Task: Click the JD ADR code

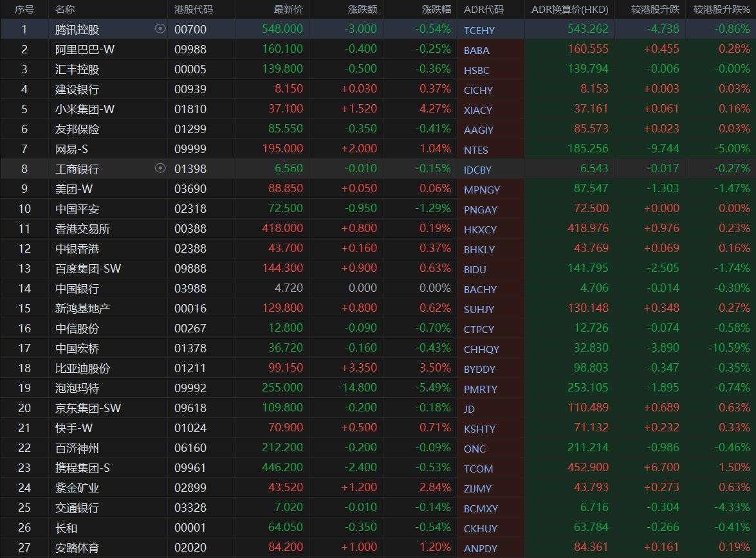Action: (x=470, y=409)
